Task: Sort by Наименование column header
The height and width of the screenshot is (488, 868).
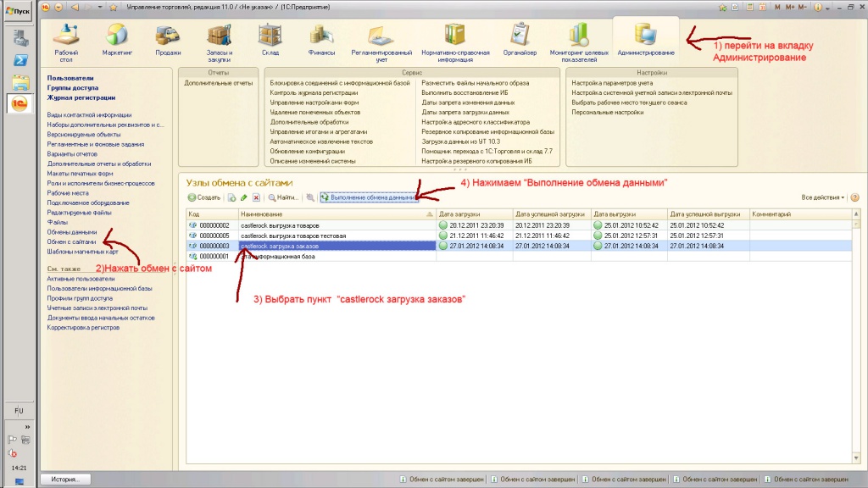Action: click(337, 214)
